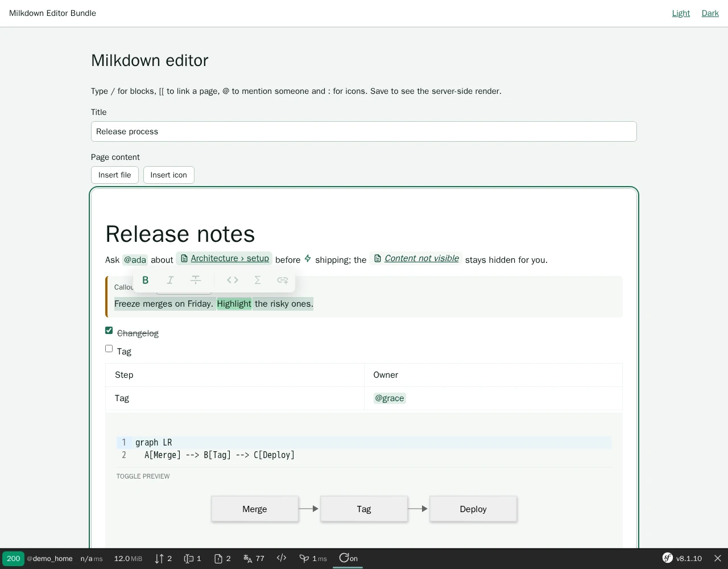The height and width of the screenshot is (569, 728).
Task: Apply italic from the floating toolbar
Action: [170, 280]
